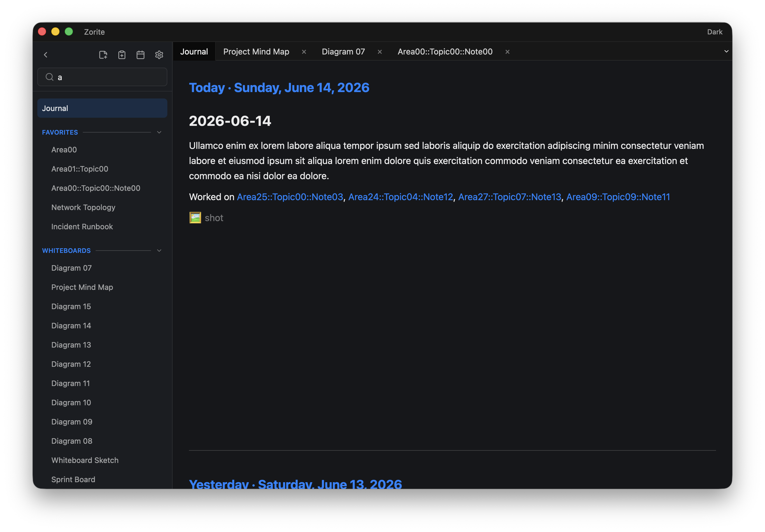
Task: Open link Area25::Topic00::Note03
Action: tap(290, 197)
